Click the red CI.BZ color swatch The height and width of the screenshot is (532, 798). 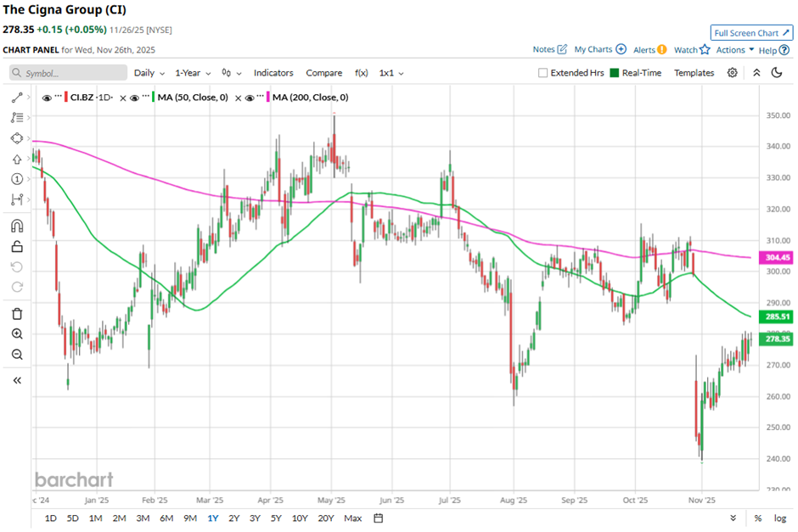(x=66, y=98)
